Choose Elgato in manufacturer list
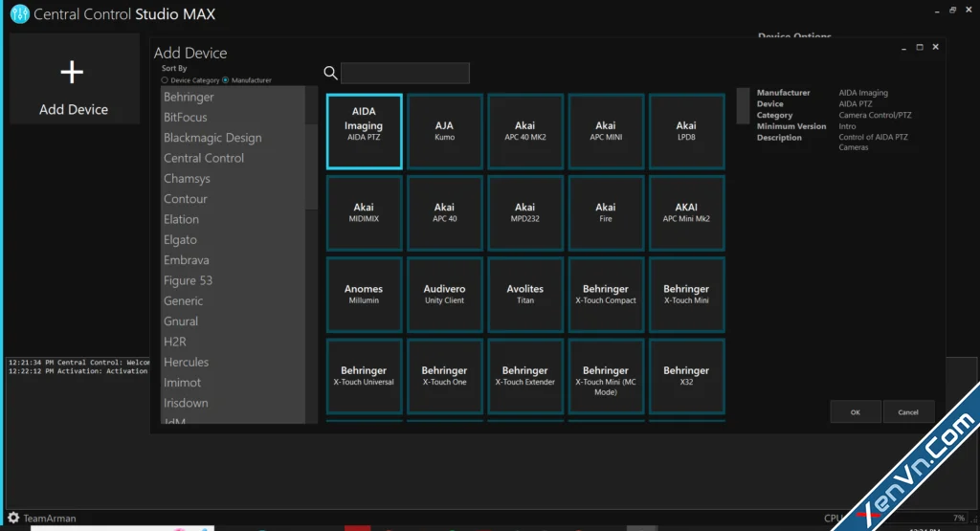This screenshot has height=531, width=980. pos(233,240)
